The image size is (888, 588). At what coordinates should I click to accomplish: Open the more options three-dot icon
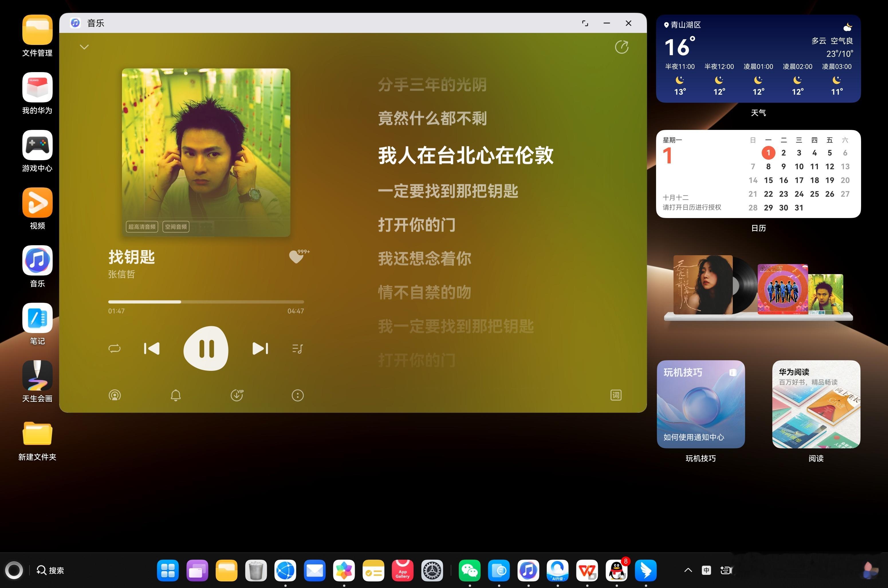click(298, 395)
